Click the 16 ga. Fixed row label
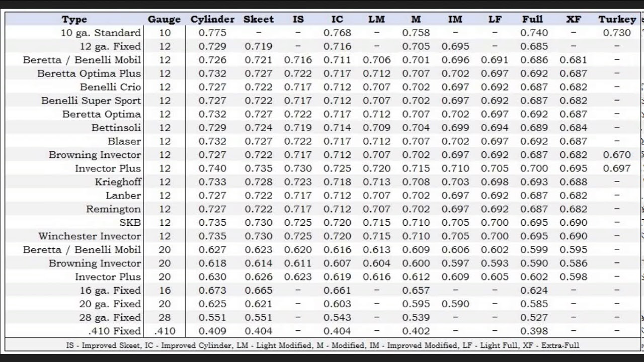 pyautogui.click(x=110, y=291)
